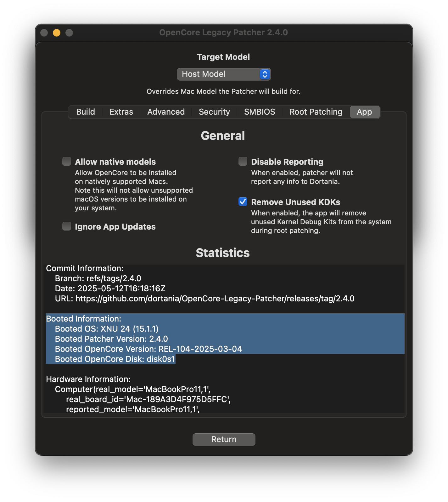Click the Commit Information line
This screenshot has height=502, width=448.
coord(85,268)
